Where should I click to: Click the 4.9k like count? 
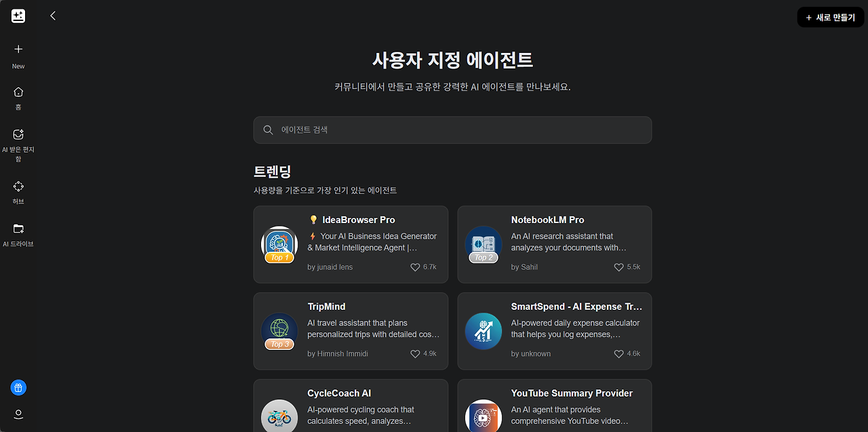pos(430,354)
